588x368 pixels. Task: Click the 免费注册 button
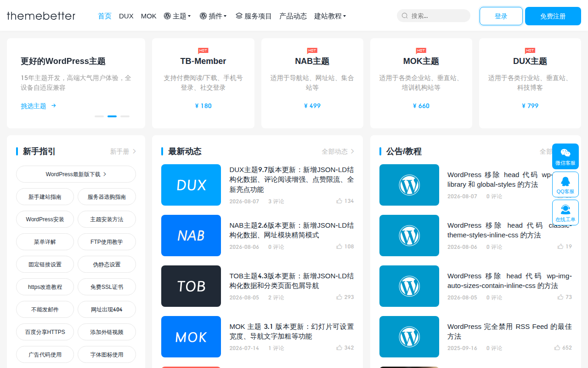(x=553, y=16)
